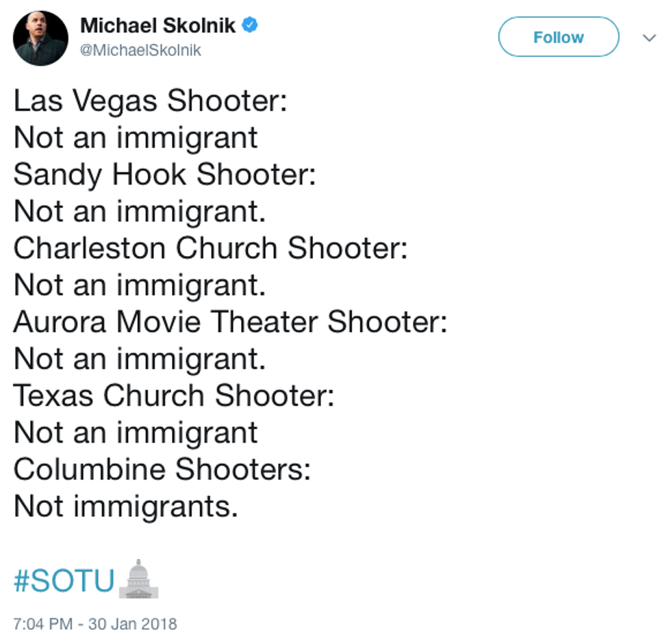Screen dimensions: 671x644
Task: Click the @MichaelSkolnik handle
Action: point(141,51)
